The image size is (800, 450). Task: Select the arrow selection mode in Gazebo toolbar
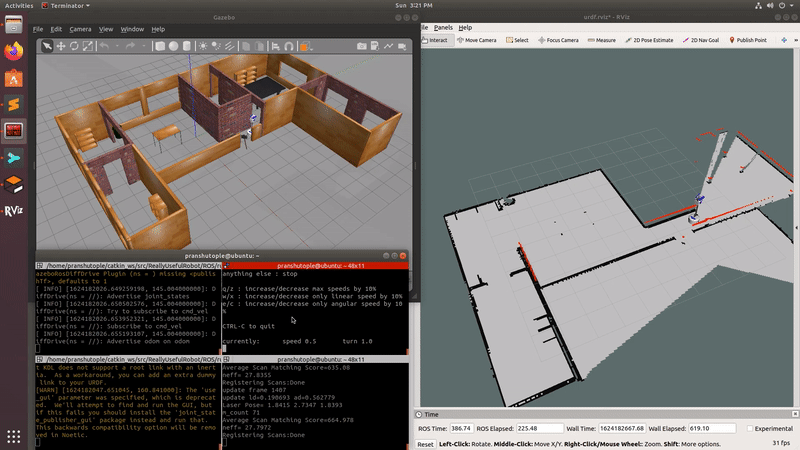tap(47, 46)
